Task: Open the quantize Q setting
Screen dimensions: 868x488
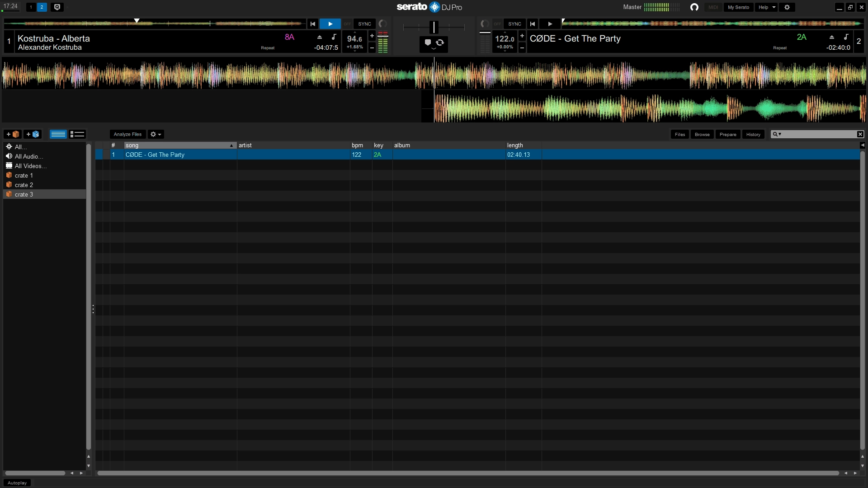Action: pyautogui.click(x=57, y=7)
